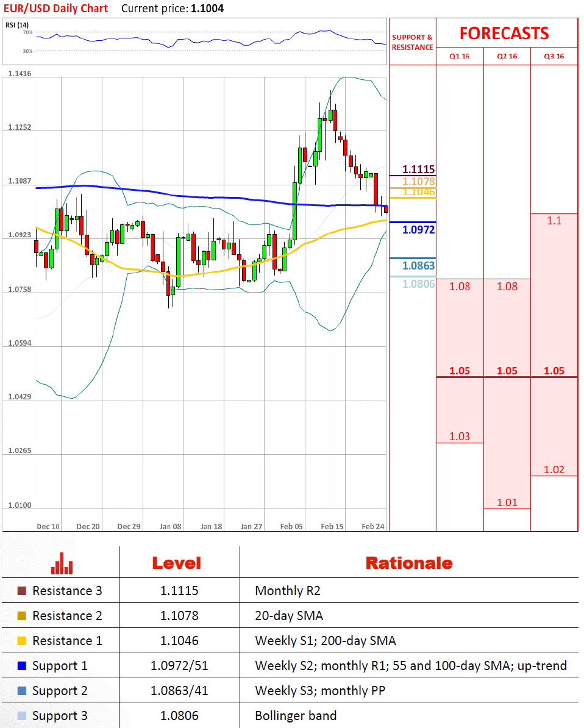Select the 'EUR/USD Daily Chart' title
The height and width of the screenshot is (728, 584).
(x=55, y=9)
